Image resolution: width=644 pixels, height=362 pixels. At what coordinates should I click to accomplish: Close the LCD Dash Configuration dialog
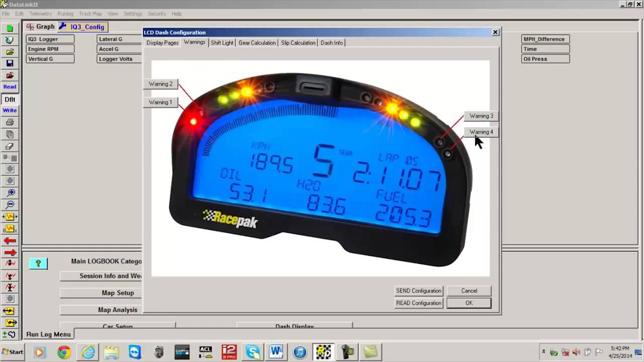tap(495, 32)
